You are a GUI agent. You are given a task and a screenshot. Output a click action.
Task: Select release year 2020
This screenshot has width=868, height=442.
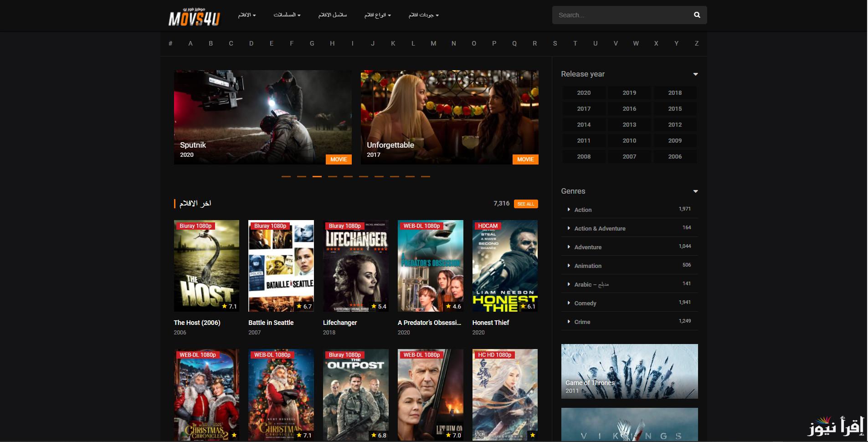click(x=584, y=93)
